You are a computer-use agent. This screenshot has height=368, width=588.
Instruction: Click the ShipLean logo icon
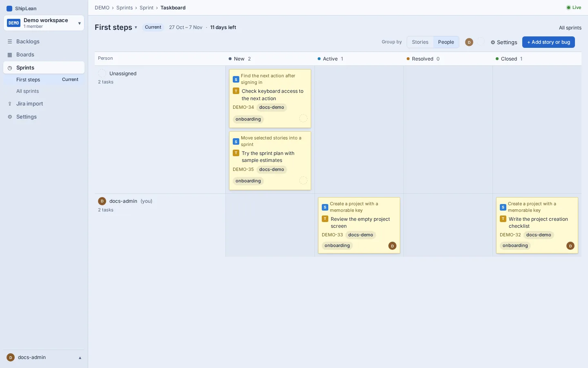click(9, 9)
